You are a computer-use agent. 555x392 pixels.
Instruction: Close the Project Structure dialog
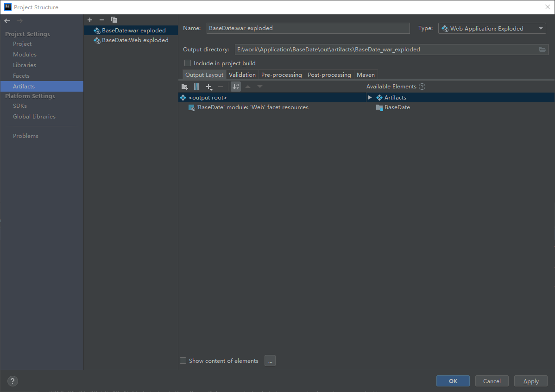click(547, 7)
